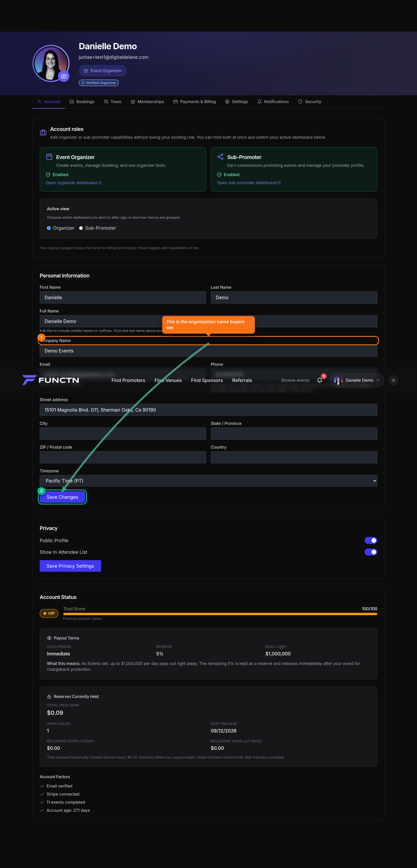Switch to the Bookings tab
This screenshot has height=868, width=417.
point(82,102)
